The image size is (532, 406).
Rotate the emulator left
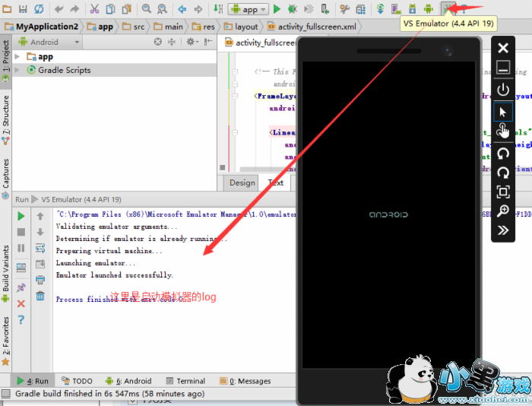[502, 153]
